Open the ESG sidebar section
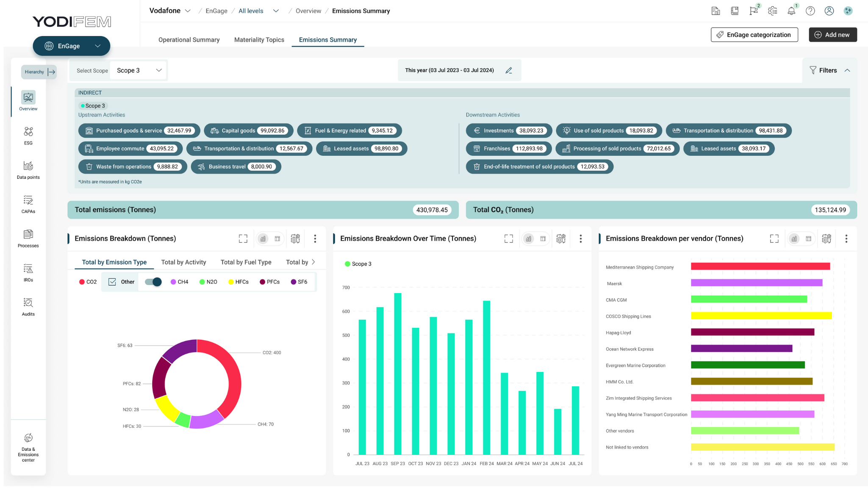The width and height of the screenshot is (868, 488). pos(28,136)
